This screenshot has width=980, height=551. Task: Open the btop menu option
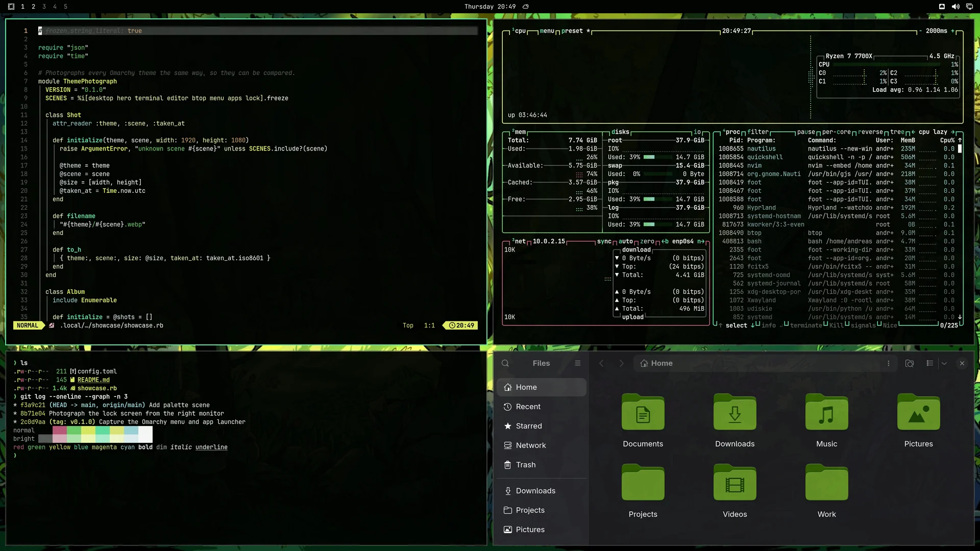click(547, 31)
